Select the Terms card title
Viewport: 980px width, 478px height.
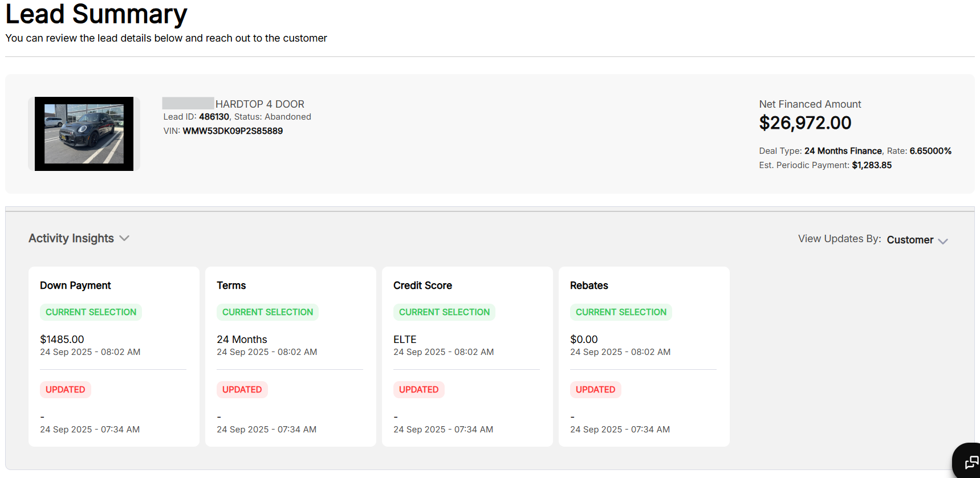pos(231,285)
